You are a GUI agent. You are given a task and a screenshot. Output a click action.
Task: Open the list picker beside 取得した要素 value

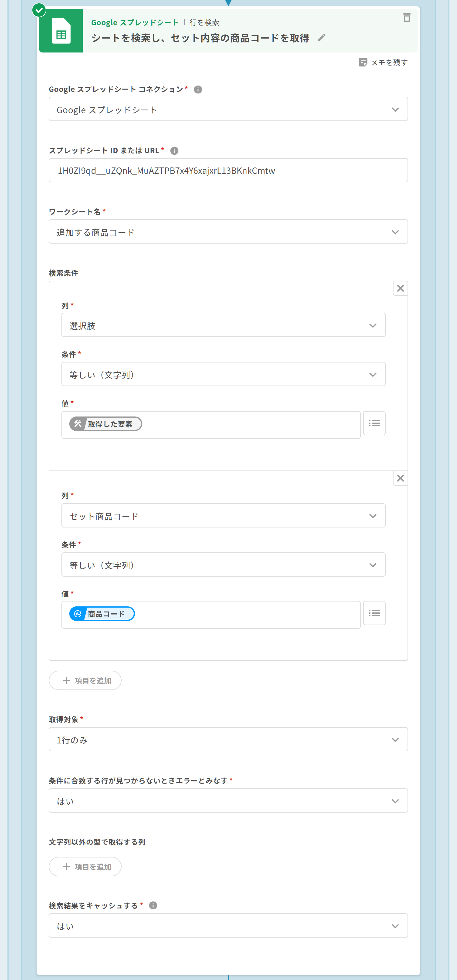click(x=374, y=423)
